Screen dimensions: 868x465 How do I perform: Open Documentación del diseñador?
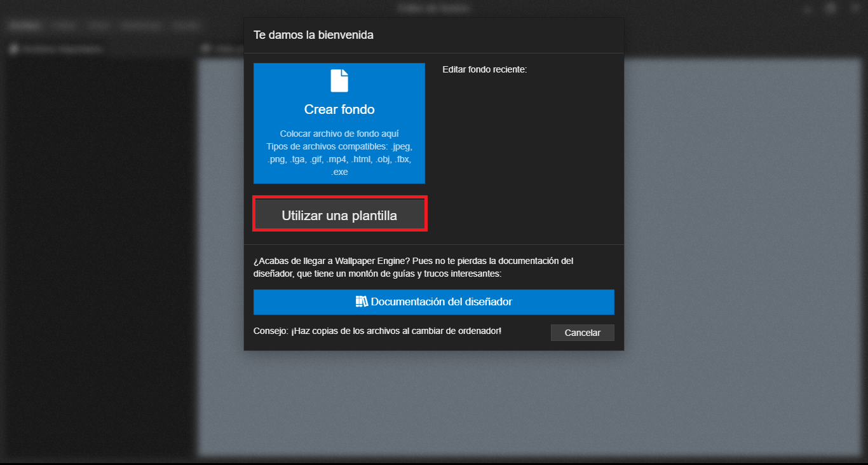click(434, 302)
